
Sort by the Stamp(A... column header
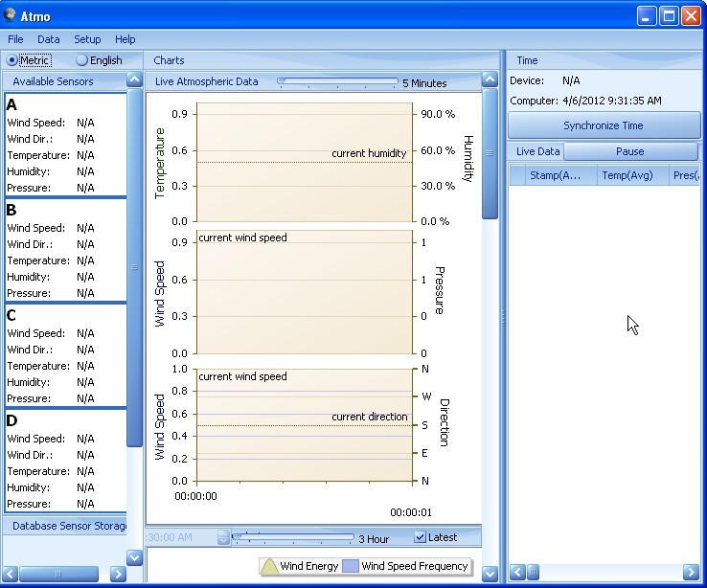click(561, 175)
